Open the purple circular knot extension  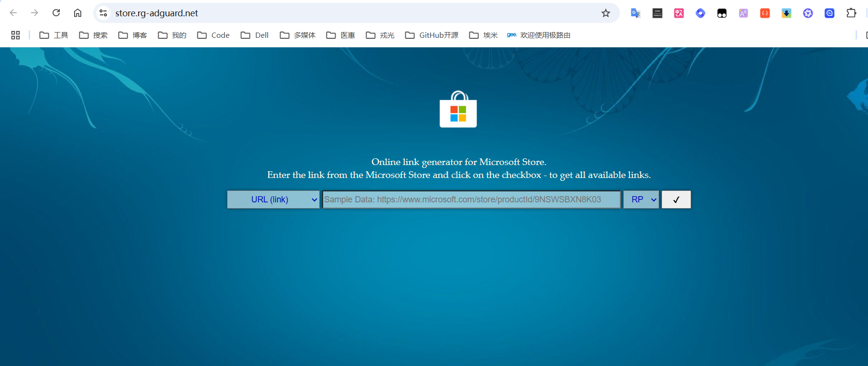pos(808,13)
